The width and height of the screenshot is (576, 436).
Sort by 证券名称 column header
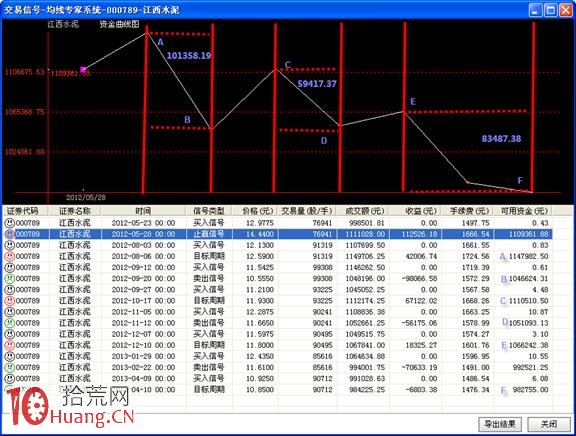pyautogui.click(x=75, y=211)
